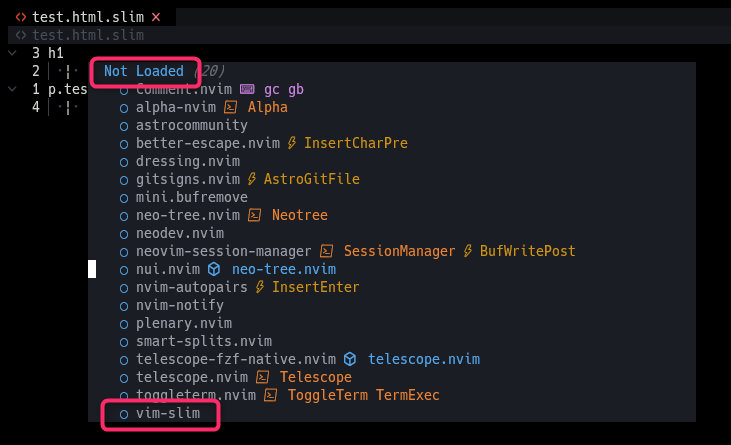This screenshot has height=445, width=731.
Task: Click the Not Loaded section header
Action: click(144, 71)
